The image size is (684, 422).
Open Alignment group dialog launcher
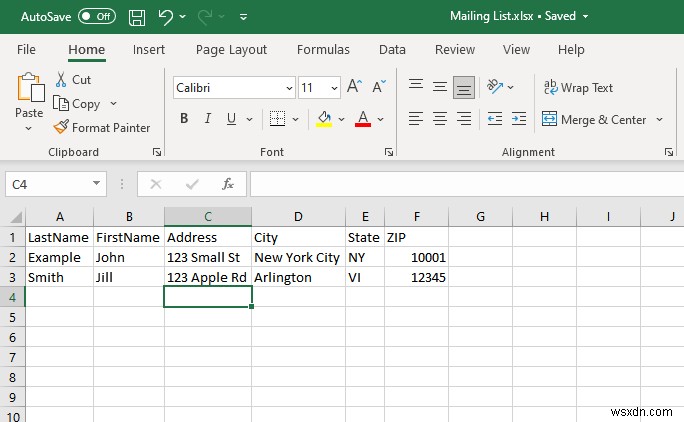(x=669, y=152)
